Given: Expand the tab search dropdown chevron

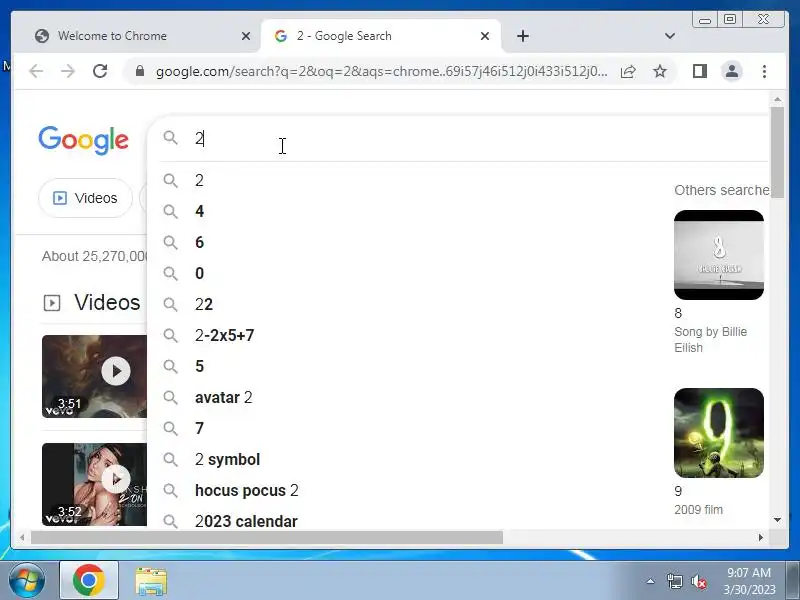Looking at the screenshot, I should pos(670,36).
